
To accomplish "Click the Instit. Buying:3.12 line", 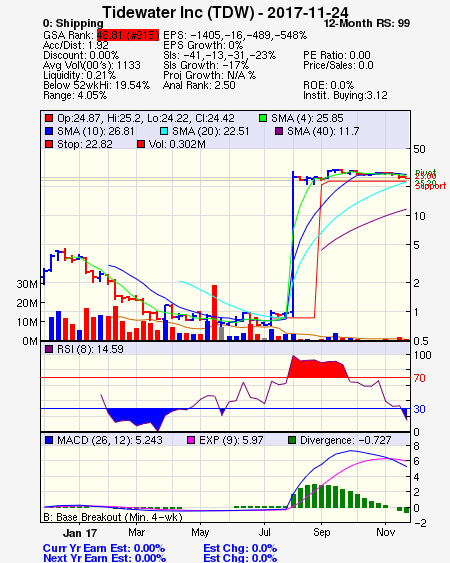I will point(345,96).
